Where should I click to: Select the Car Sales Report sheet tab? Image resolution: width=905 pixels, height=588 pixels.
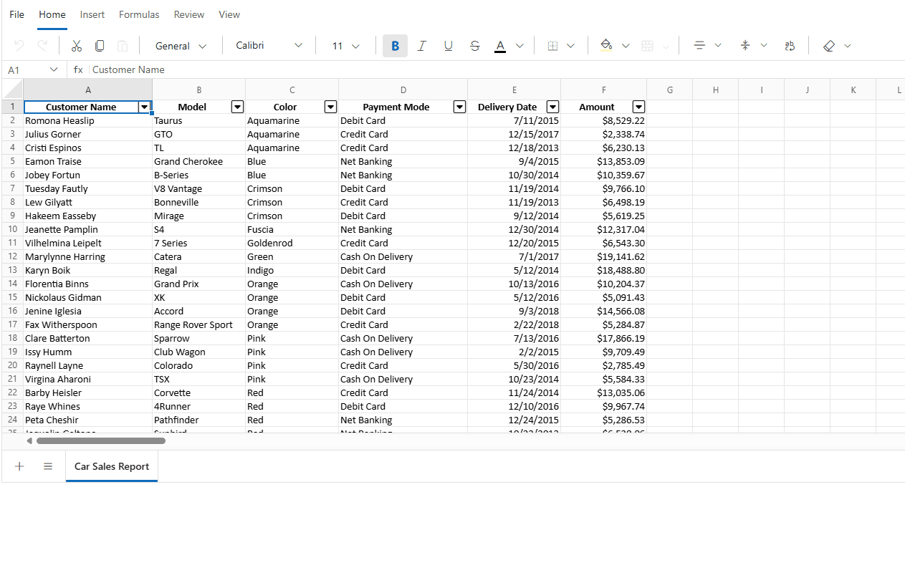(x=111, y=466)
